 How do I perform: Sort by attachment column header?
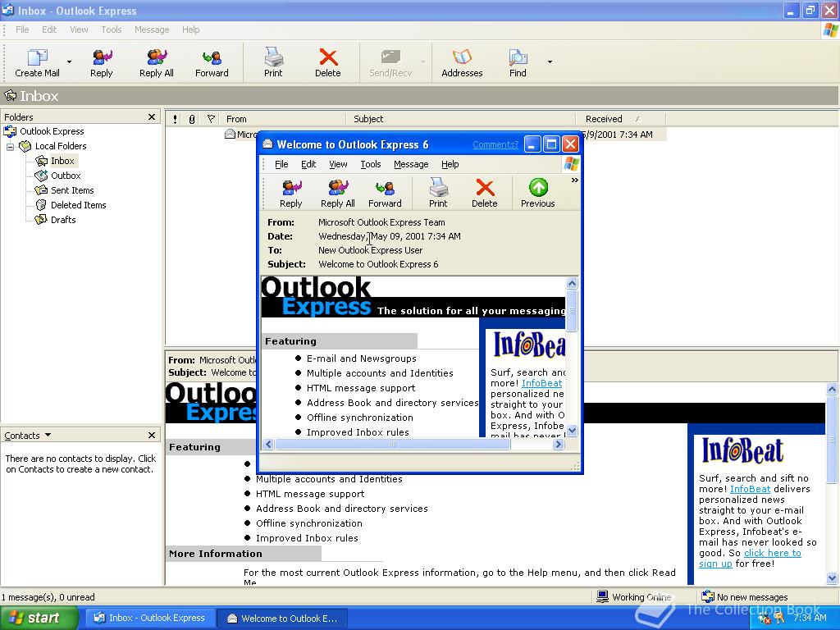tap(192, 119)
